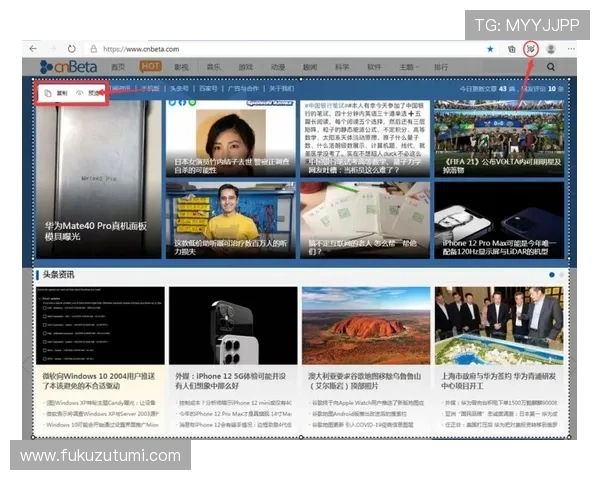
Task: Open the Shanghai Huawei signing photo thumbnail
Action: 499,325
